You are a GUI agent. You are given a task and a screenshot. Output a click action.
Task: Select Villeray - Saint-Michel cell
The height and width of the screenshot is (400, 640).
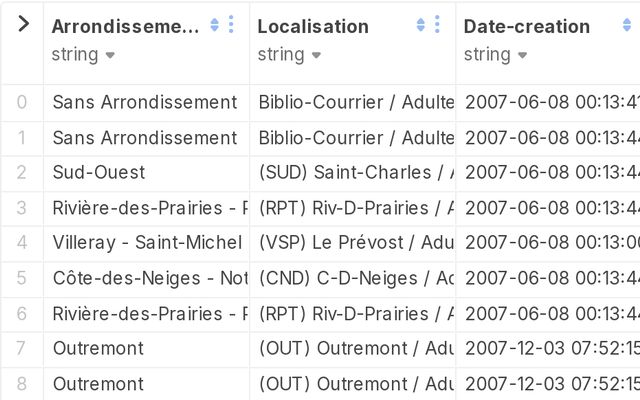pos(146,243)
